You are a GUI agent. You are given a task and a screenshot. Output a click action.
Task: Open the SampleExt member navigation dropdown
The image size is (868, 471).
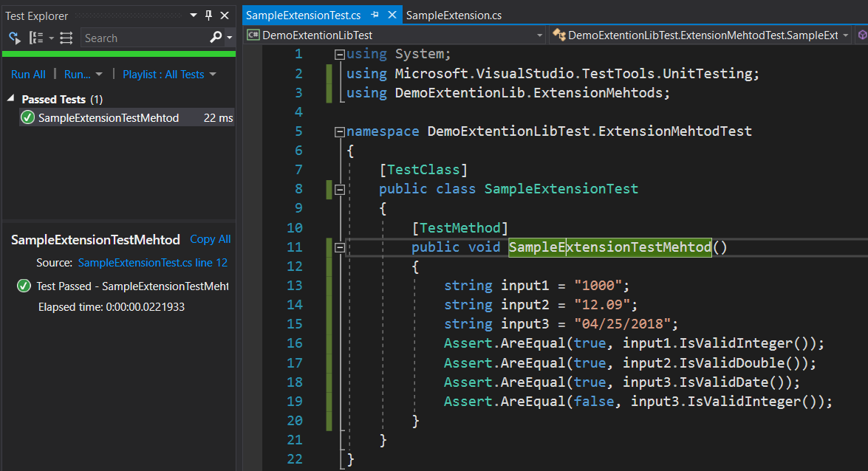[847, 35]
